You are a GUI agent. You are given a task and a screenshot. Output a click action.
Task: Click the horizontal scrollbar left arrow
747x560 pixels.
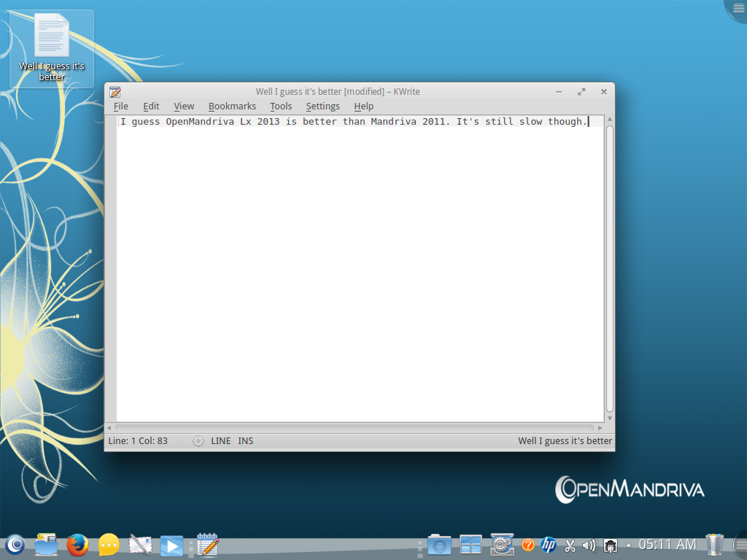coord(109,427)
